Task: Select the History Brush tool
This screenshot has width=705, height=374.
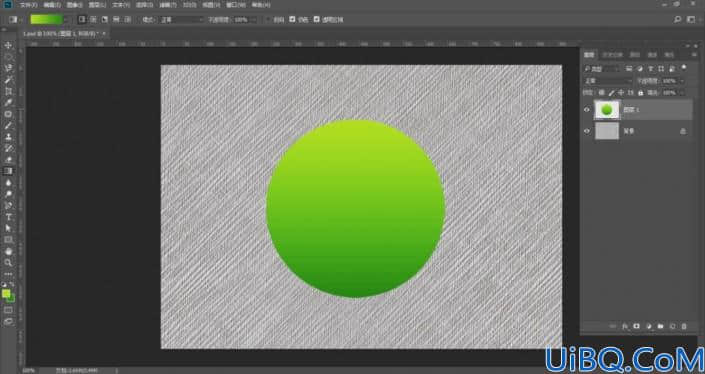Action: coord(8,149)
